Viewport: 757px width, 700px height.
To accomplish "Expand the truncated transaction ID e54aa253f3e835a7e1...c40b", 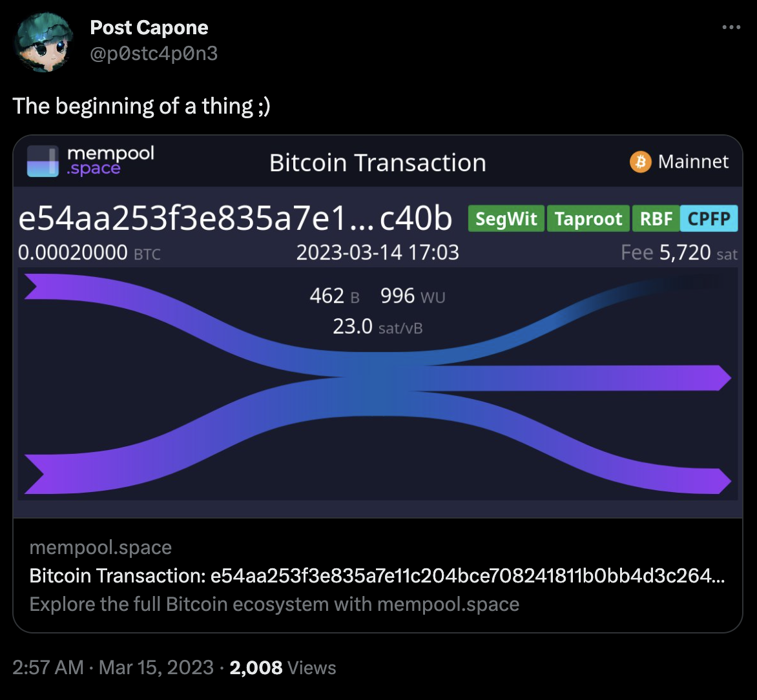I will 236,220.
